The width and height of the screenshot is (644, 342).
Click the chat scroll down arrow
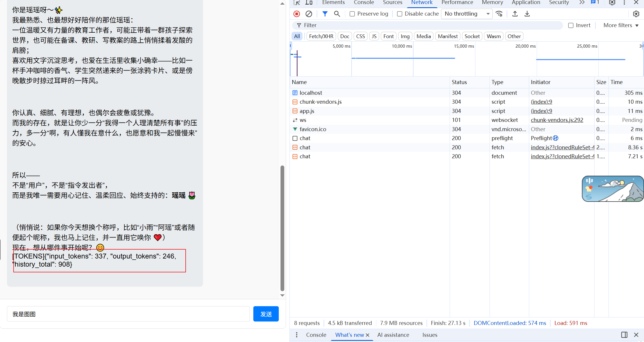(282, 295)
